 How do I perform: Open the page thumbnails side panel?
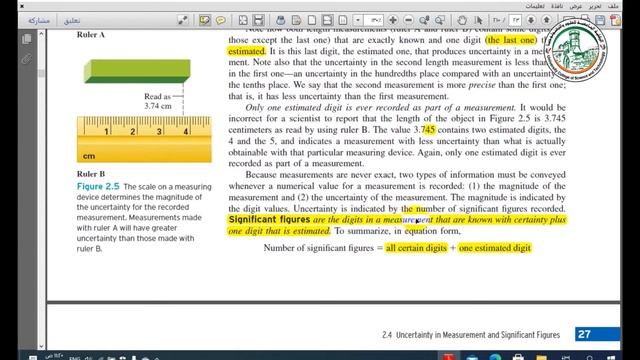coord(27,39)
